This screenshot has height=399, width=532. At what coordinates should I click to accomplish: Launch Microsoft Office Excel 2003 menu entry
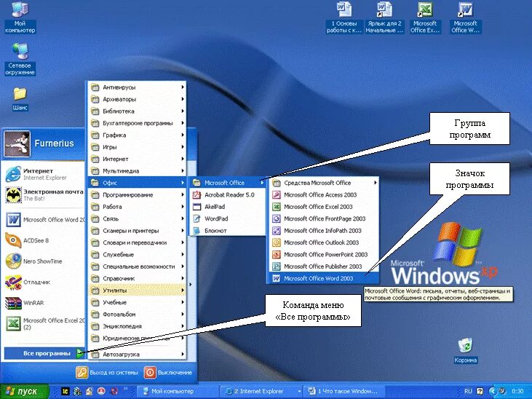[x=324, y=207]
